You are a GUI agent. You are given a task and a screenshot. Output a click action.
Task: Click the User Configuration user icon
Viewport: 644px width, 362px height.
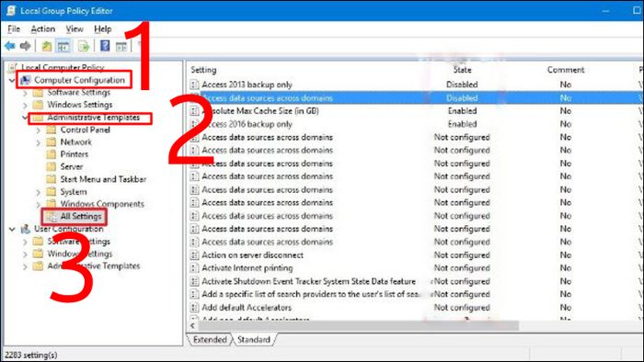pos(26,229)
